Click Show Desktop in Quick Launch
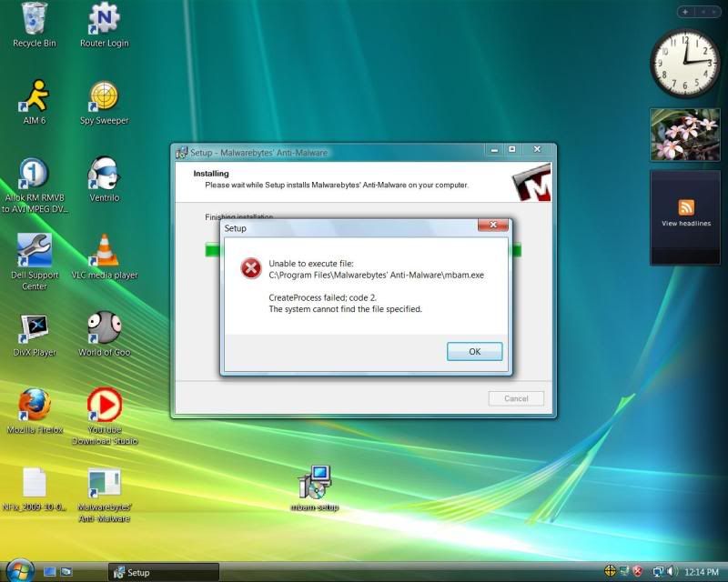 coord(50,572)
